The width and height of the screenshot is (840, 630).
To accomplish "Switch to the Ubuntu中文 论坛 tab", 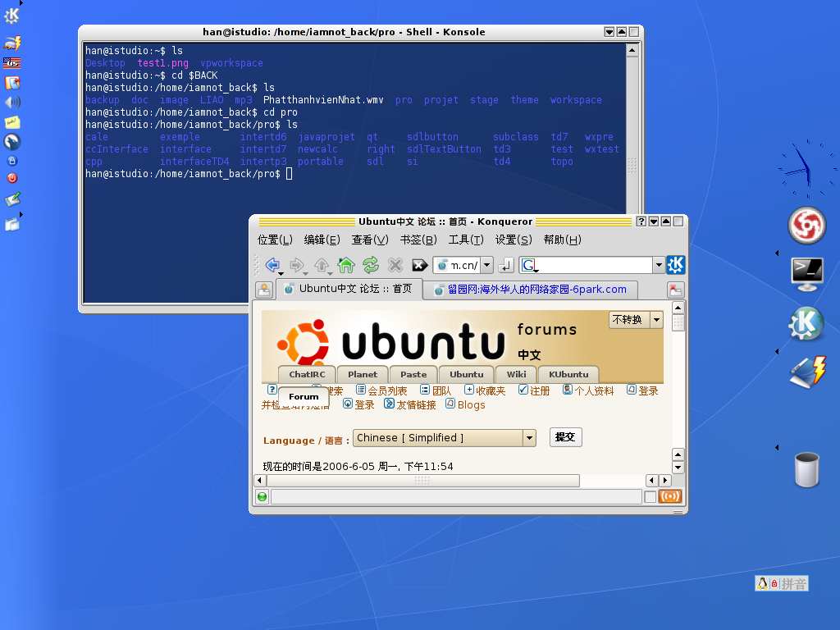I will pyautogui.click(x=349, y=289).
